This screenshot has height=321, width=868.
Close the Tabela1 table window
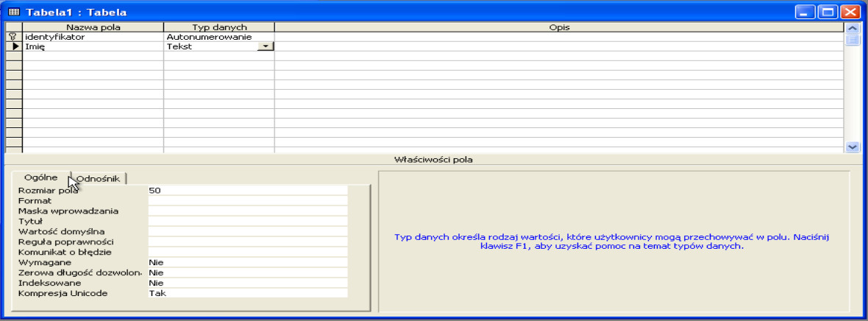point(850,12)
